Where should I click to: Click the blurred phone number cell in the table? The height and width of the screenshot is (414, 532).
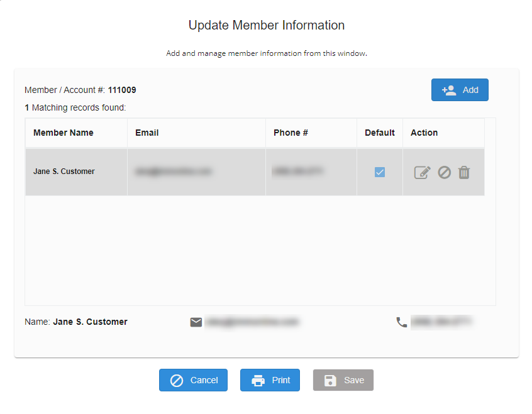click(311, 172)
